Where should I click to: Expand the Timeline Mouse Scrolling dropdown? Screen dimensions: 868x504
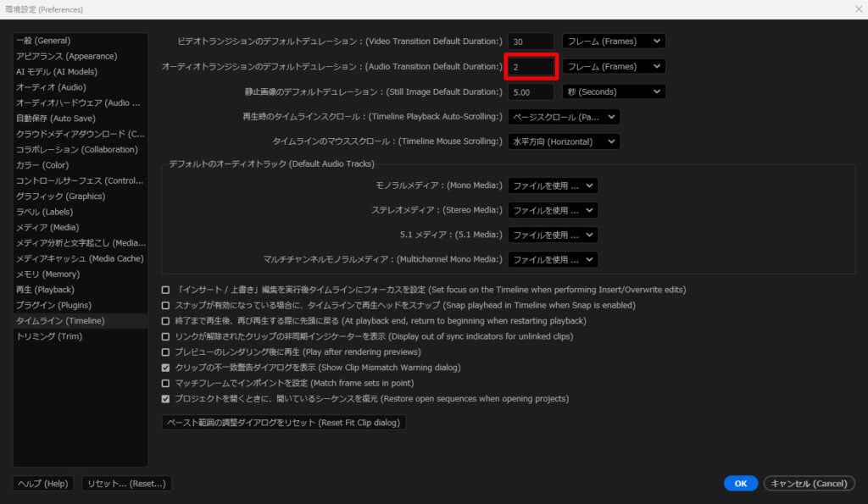point(564,141)
